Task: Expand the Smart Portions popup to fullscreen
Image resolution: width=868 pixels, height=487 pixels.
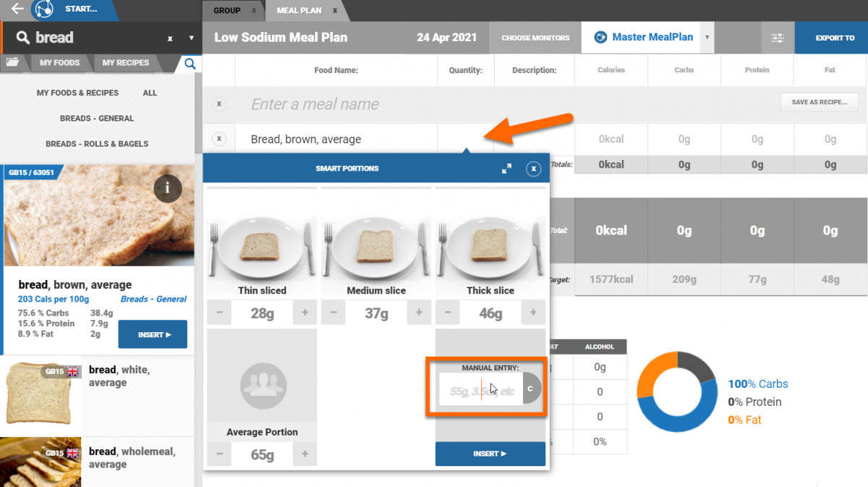Action: tap(507, 169)
